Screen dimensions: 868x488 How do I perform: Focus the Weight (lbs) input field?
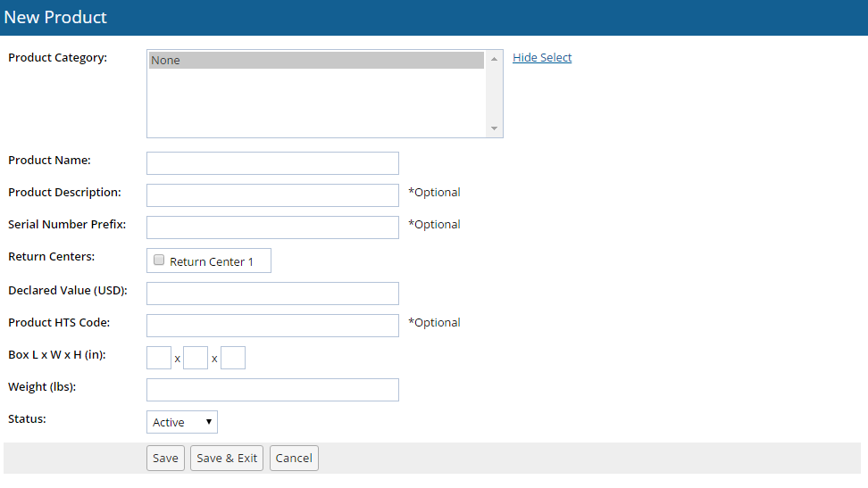tap(272, 390)
